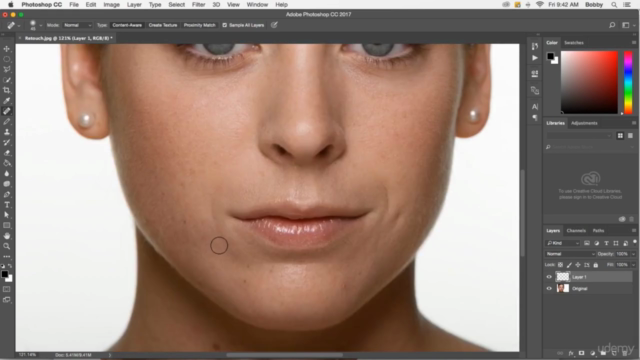
Task: Select the Zoom tool
Action: (x=7, y=247)
